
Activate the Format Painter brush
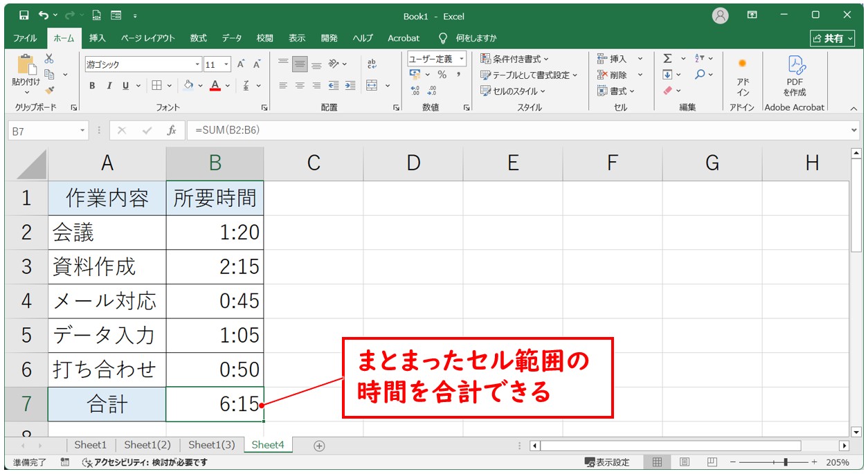49,89
